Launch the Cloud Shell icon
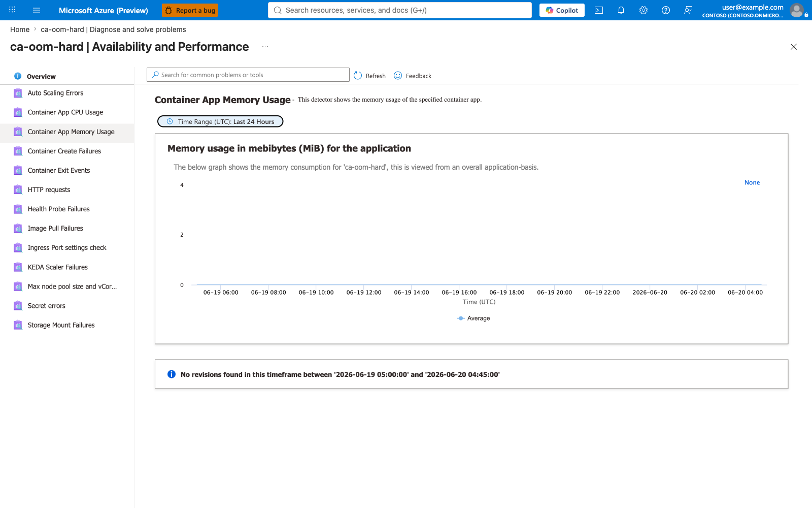The width and height of the screenshot is (812, 508). (599, 10)
